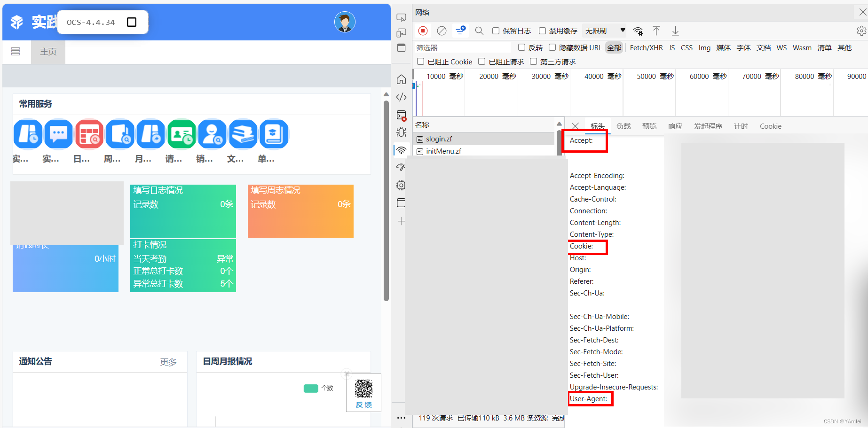Toggle the checkbox in the OCS-4.4.34 popup

click(132, 22)
